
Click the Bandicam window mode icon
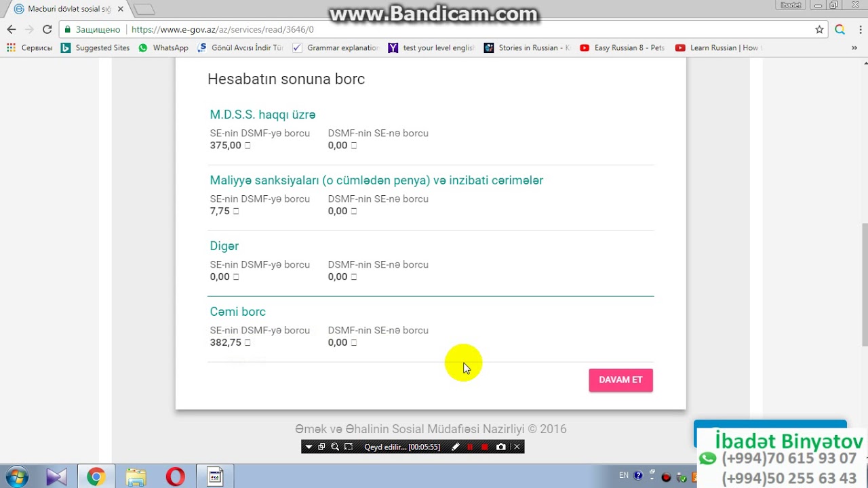tap(321, 447)
